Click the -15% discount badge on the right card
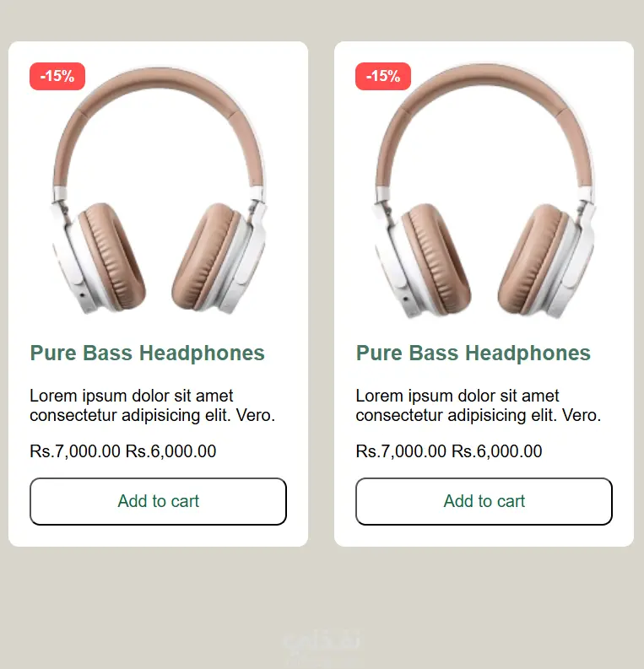Viewport: 644px width, 669px height. coord(383,77)
